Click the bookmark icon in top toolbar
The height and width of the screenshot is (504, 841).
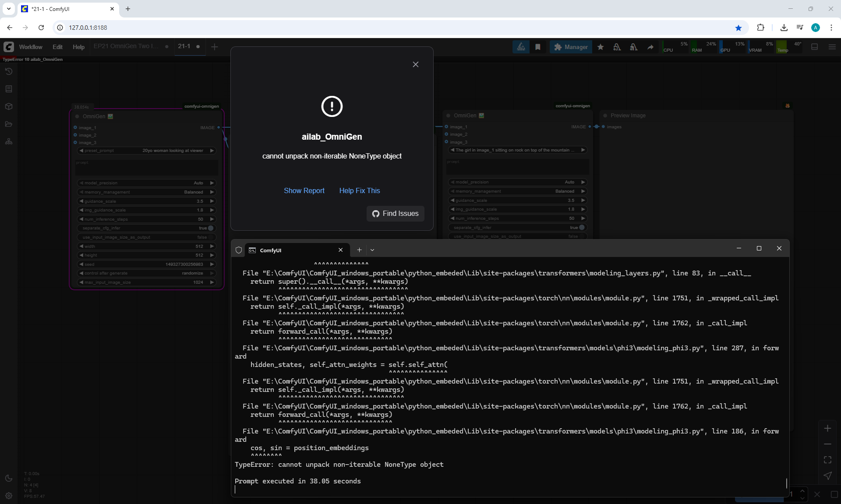click(x=538, y=47)
